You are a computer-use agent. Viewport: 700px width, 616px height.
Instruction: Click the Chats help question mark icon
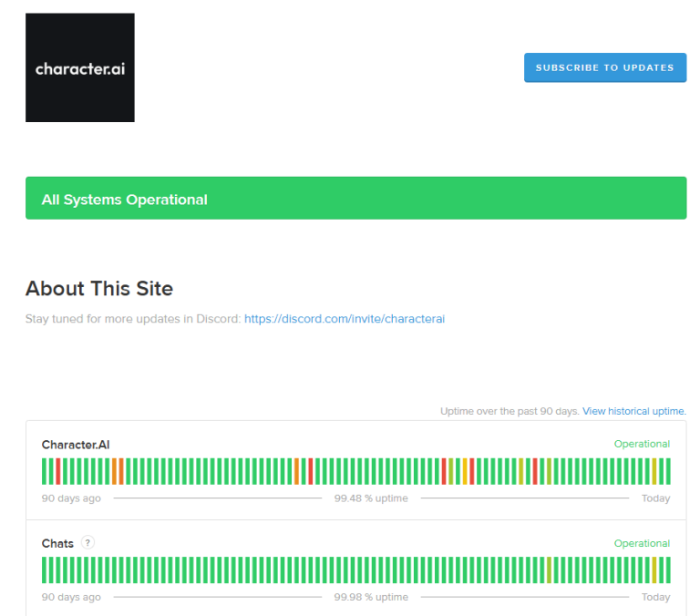[87, 542]
